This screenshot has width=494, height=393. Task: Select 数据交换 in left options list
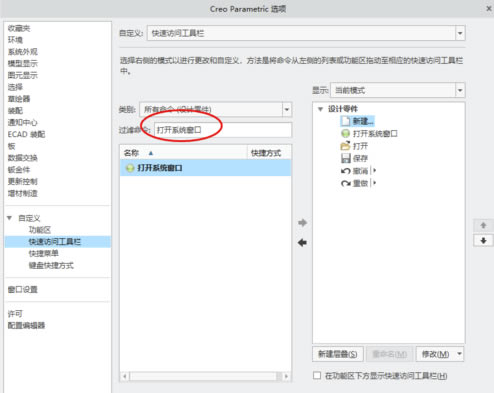pos(23,158)
